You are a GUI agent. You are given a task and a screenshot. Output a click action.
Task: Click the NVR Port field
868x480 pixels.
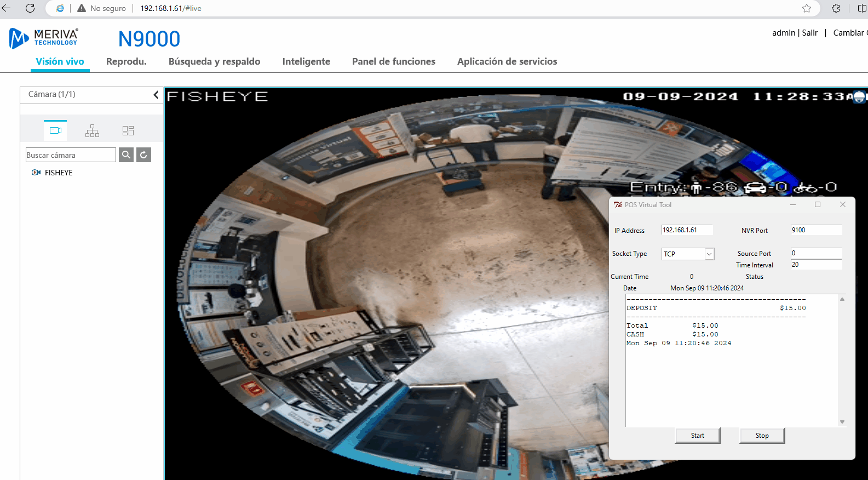(816, 230)
